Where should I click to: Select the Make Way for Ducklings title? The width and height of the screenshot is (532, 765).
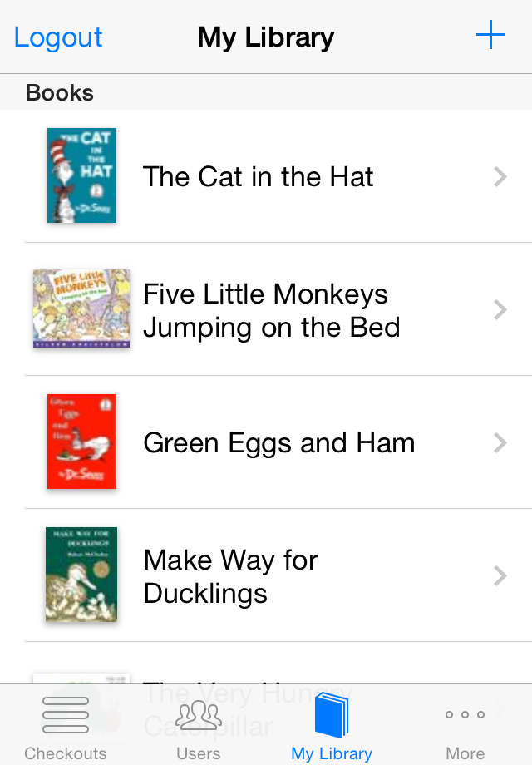230,576
